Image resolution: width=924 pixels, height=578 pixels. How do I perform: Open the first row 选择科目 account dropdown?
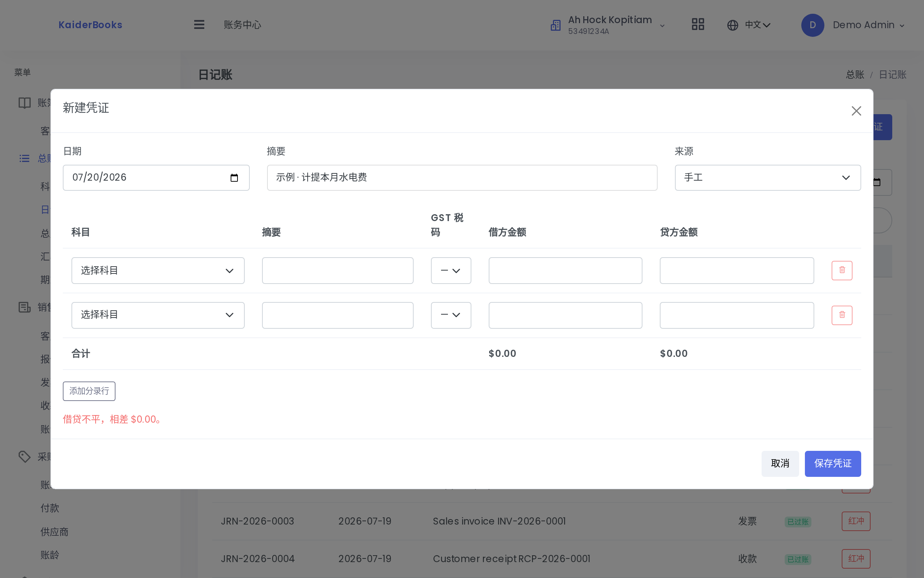(158, 271)
